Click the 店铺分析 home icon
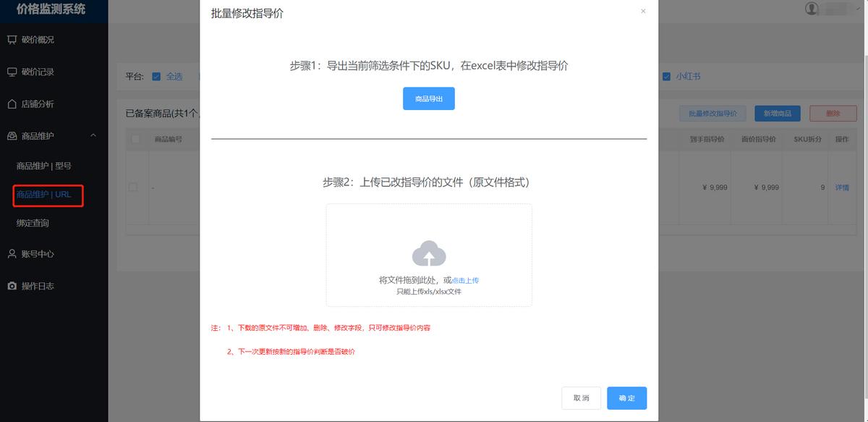The image size is (868, 422). (12, 104)
